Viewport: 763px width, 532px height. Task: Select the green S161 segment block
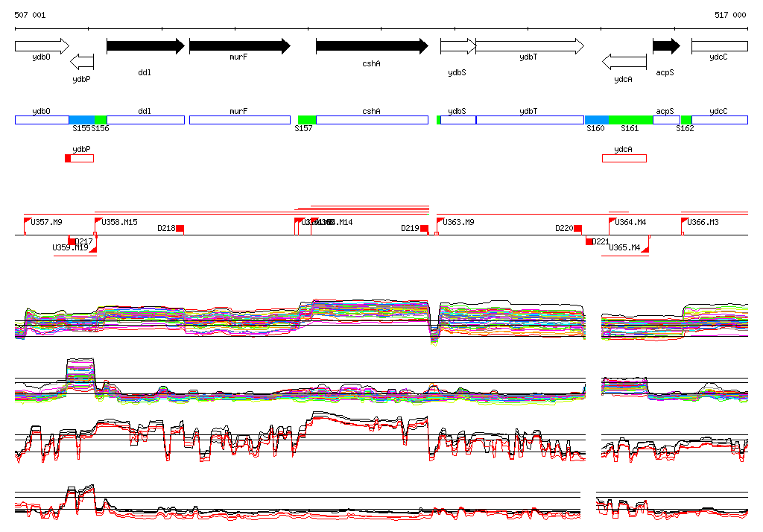pyautogui.click(x=630, y=120)
